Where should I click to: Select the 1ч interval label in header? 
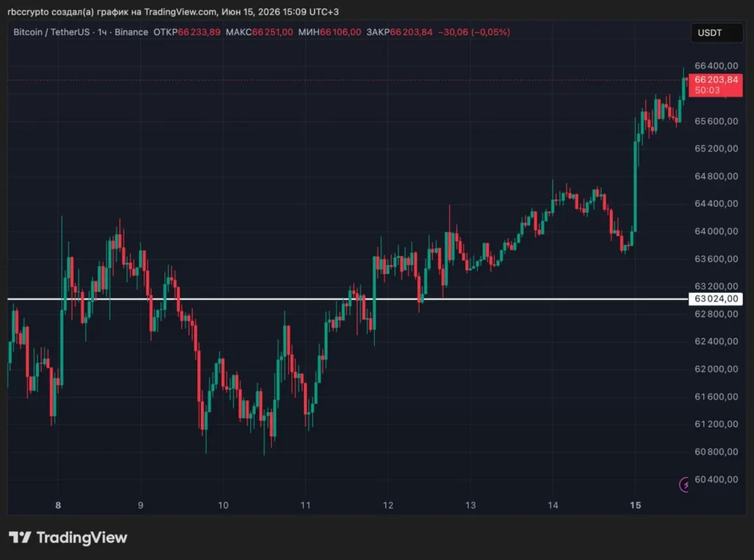102,32
